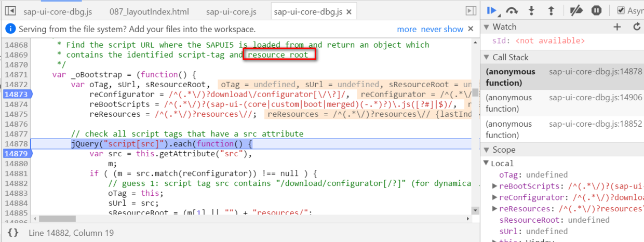Deactivate all breakpoints
This screenshot has height=242, width=644.
point(576,10)
